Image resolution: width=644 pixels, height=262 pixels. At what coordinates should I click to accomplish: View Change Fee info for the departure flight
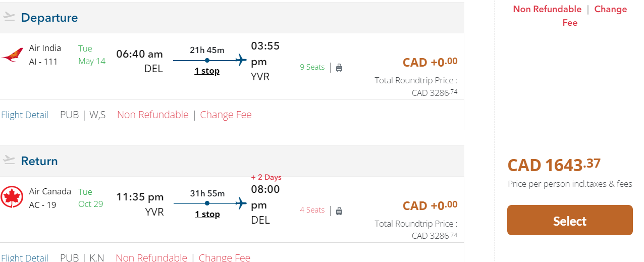click(x=226, y=115)
